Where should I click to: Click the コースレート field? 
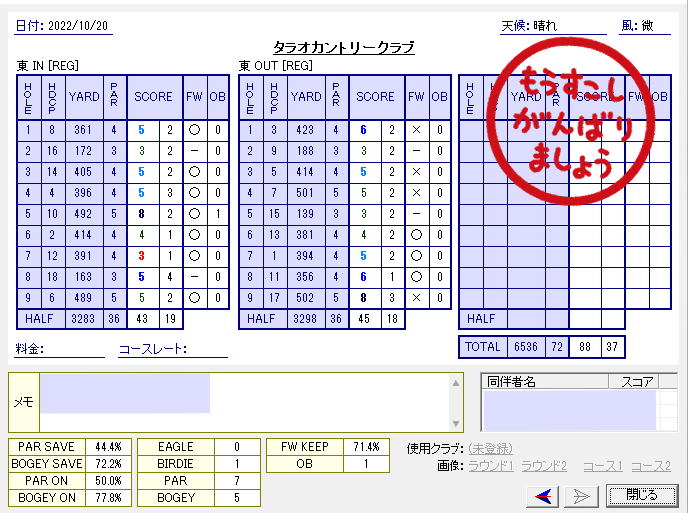(173, 349)
